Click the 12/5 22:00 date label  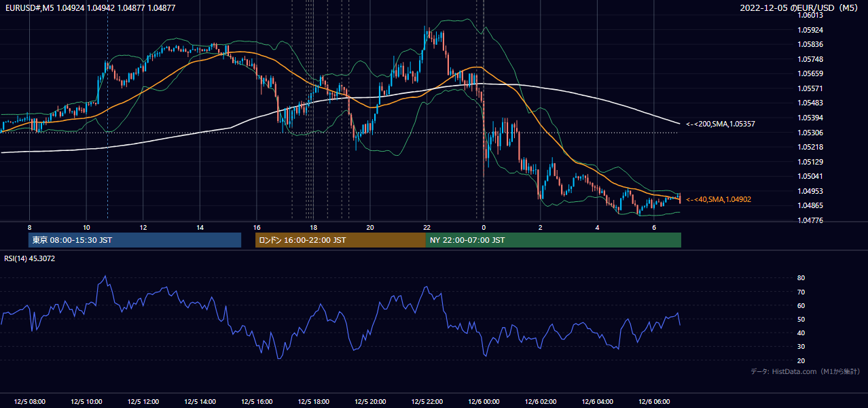pos(427,402)
